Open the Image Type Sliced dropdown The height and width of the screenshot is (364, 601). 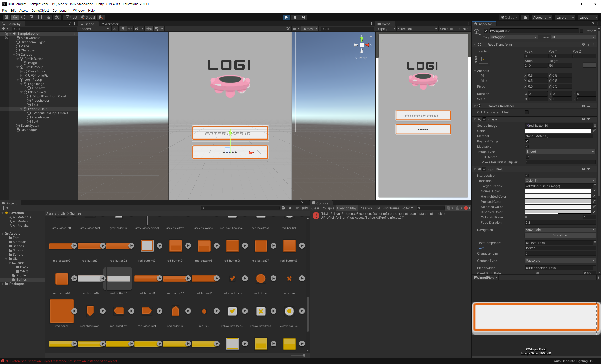point(560,152)
